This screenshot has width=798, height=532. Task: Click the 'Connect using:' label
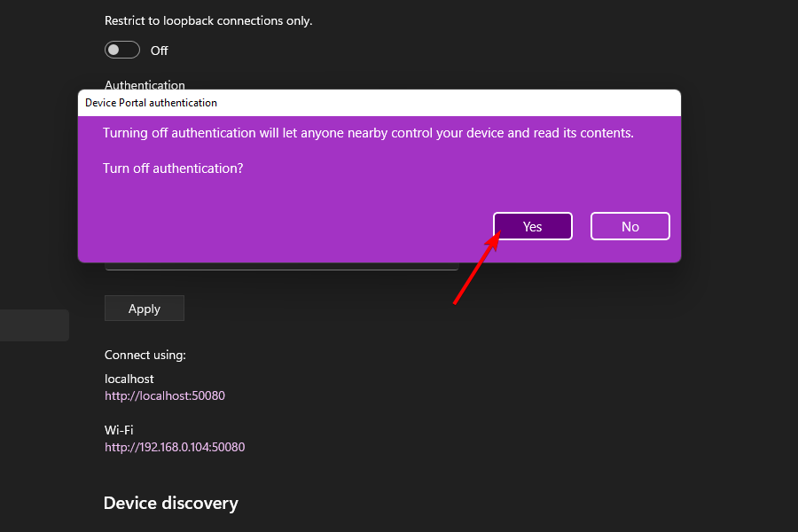[145, 355]
